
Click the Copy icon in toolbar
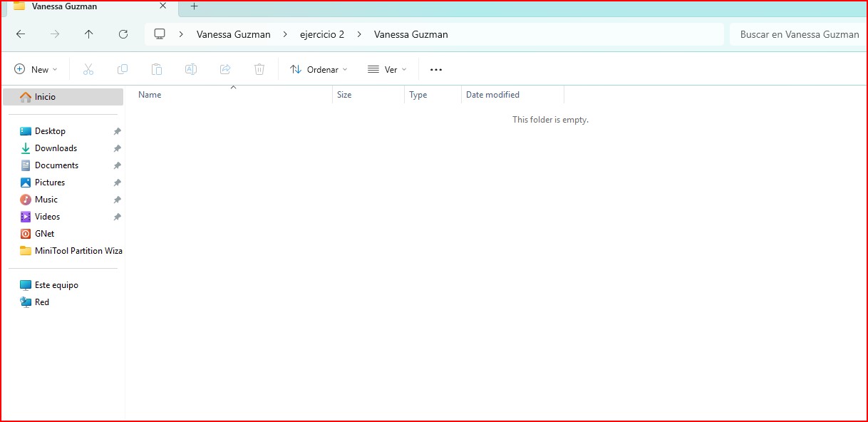pyautogui.click(x=123, y=69)
